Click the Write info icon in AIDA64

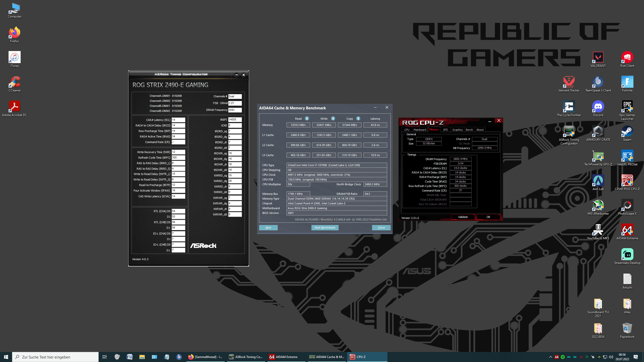point(333,118)
